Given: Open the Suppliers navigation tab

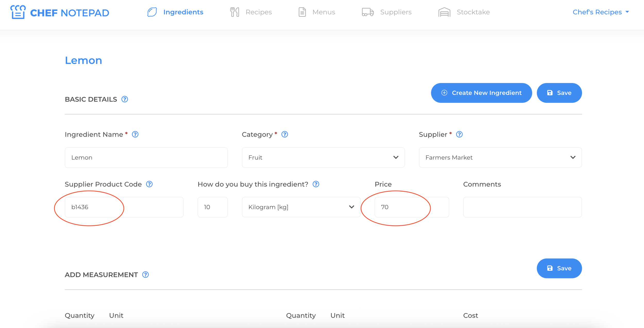Looking at the screenshot, I should click(387, 12).
